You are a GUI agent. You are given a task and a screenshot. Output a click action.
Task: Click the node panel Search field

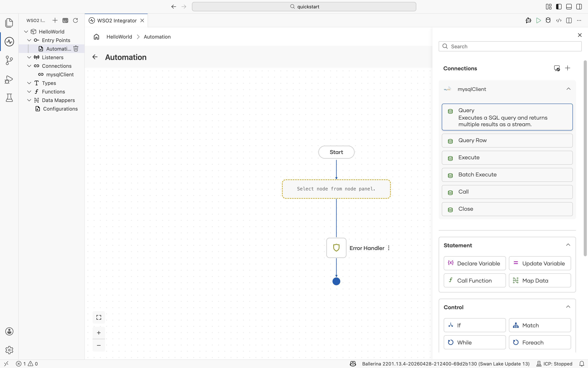point(510,46)
